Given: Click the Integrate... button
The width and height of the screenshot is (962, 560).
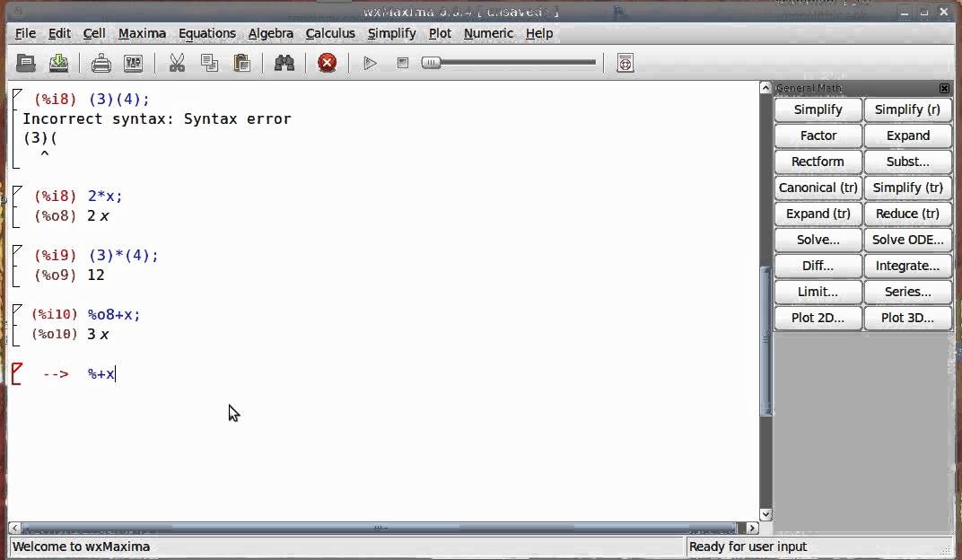Looking at the screenshot, I should tap(907, 266).
